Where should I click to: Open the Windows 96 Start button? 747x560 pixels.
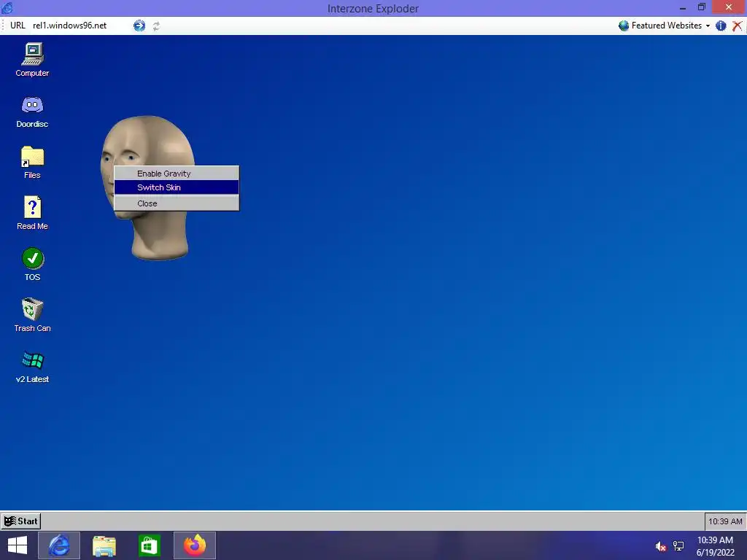coord(21,521)
